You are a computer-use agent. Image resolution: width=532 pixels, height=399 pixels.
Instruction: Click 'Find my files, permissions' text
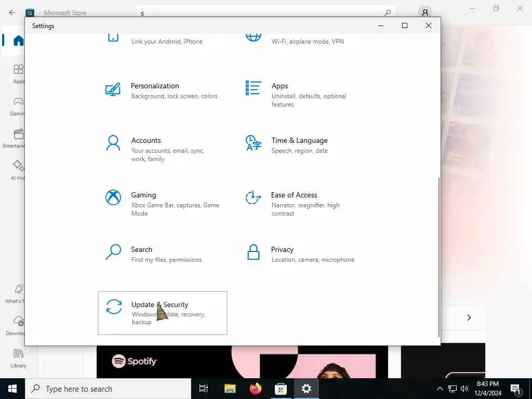167,260
